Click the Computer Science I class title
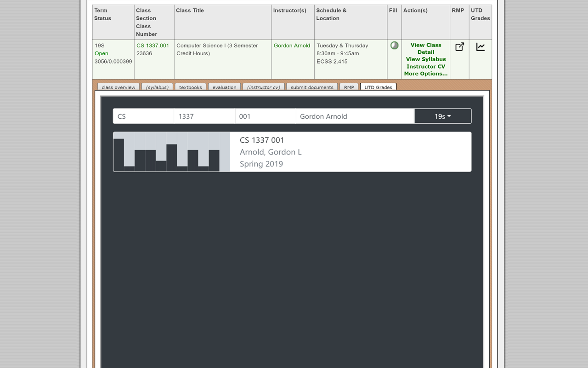The height and width of the screenshot is (368, 588). click(x=217, y=49)
